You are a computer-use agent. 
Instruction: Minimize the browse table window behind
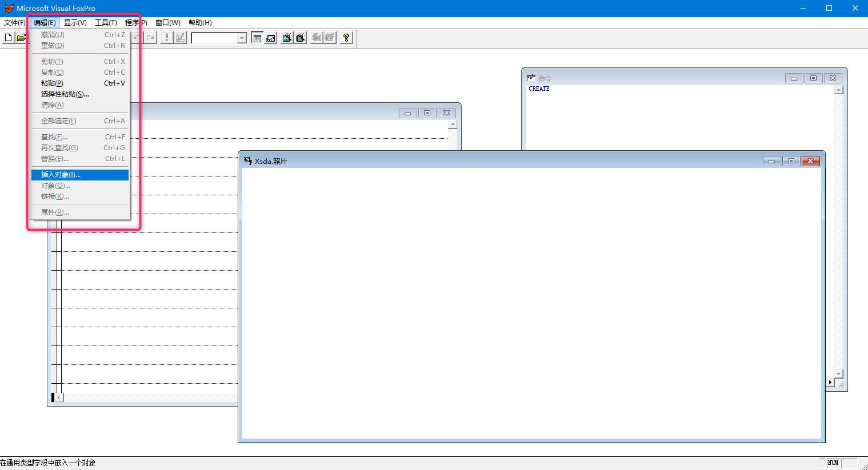pos(407,113)
